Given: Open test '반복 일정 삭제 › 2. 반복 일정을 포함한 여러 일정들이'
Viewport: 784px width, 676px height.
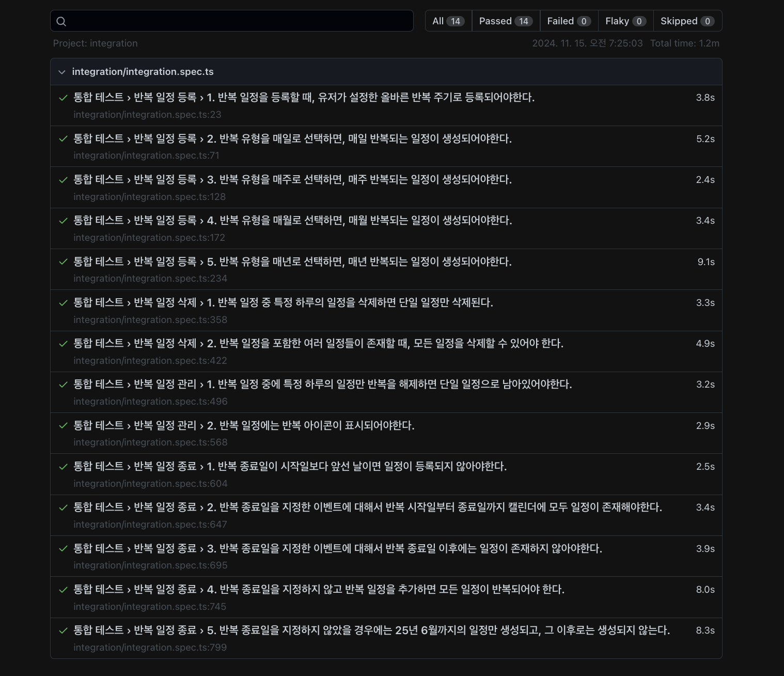Looking at the screenshot, I should (318, 343).
